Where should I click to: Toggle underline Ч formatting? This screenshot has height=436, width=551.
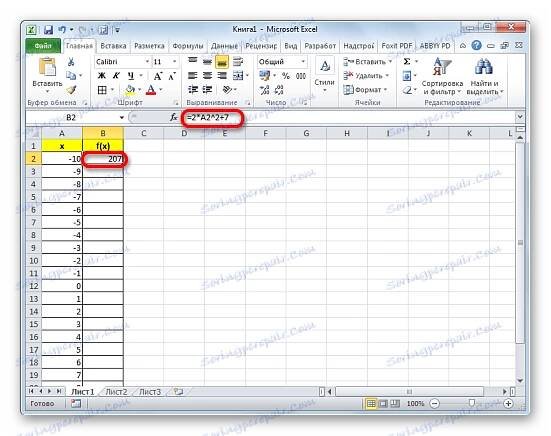tap(131, 76)
